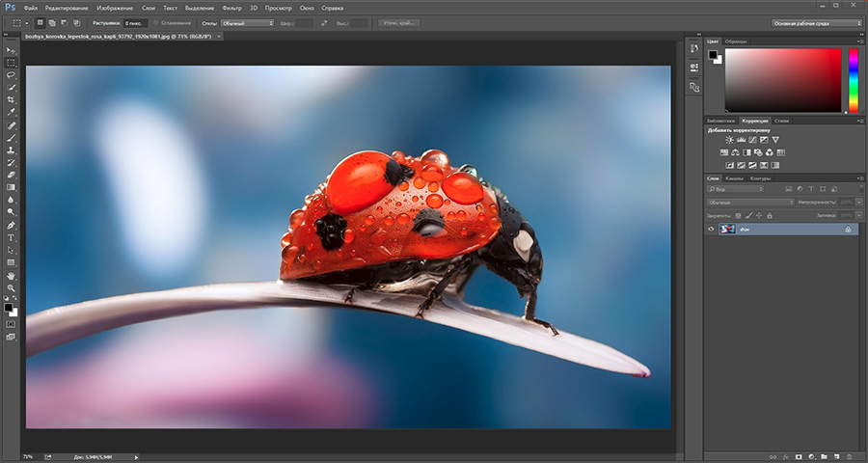Switch to the Каналы tab
Viewport: 868px width, 463px height.
click(734, 178)
